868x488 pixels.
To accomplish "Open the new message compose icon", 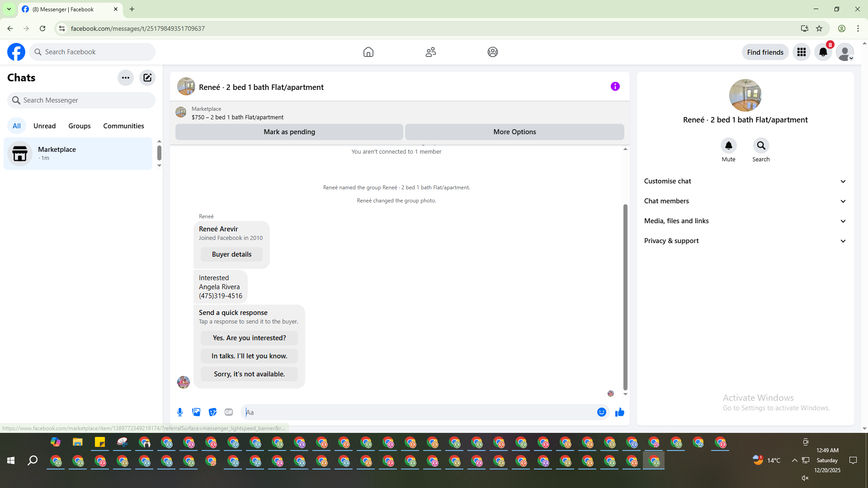I will coord(147,78).
